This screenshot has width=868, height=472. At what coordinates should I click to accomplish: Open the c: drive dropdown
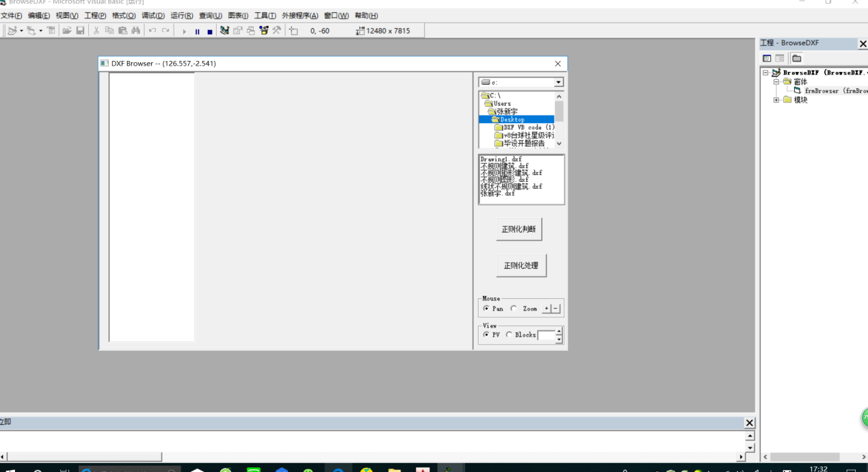coord(558,82)
